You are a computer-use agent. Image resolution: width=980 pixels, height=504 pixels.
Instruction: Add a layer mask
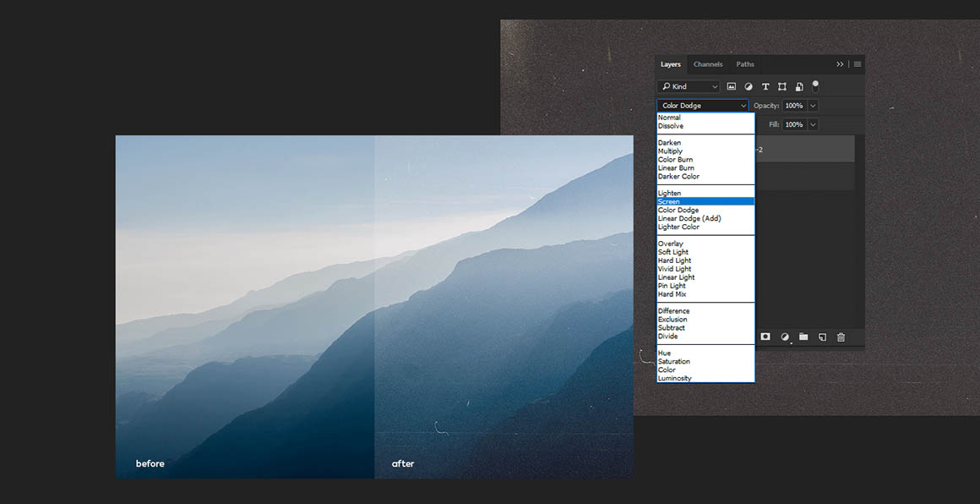(765, 337)
